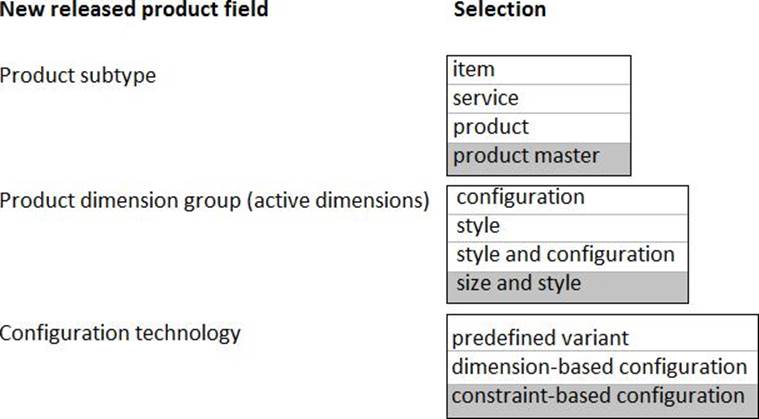Image resolution: width=759 pixels, height=419 pixels.
Task: Click the 'Configuration technology' field label
Action: [120, 333]
